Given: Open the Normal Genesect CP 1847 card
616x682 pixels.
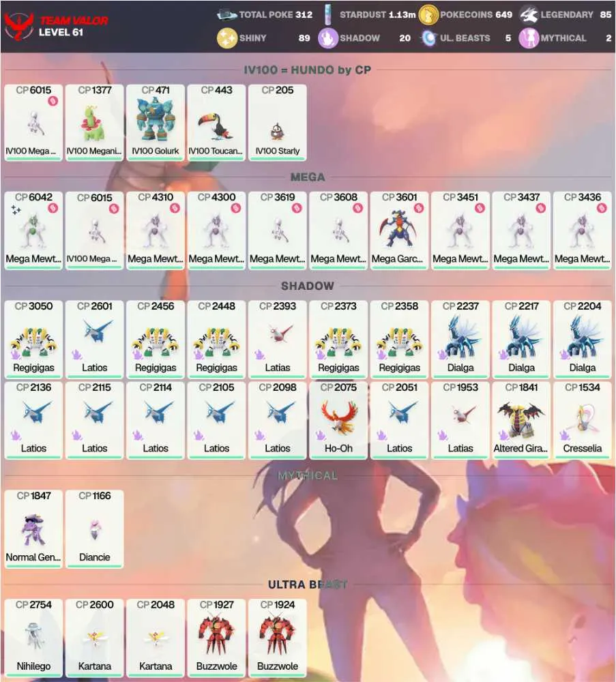Looking at the screenshot, I should tap(33, 529).
